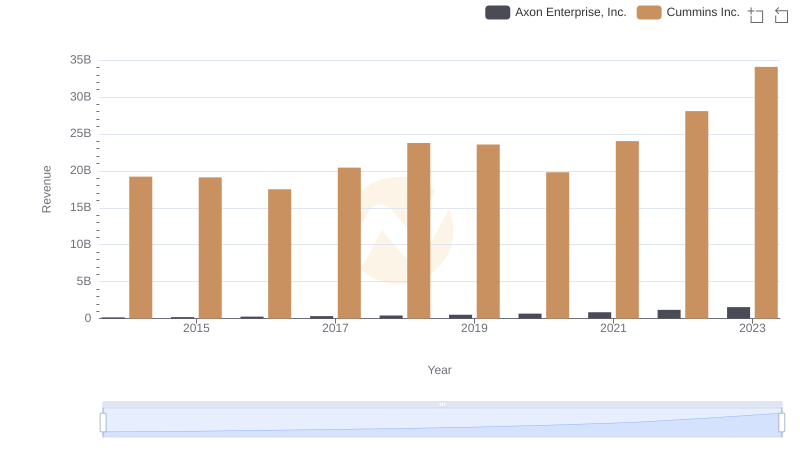
Task: Select the 2018 Cummins bar
Action: [419, 230]
